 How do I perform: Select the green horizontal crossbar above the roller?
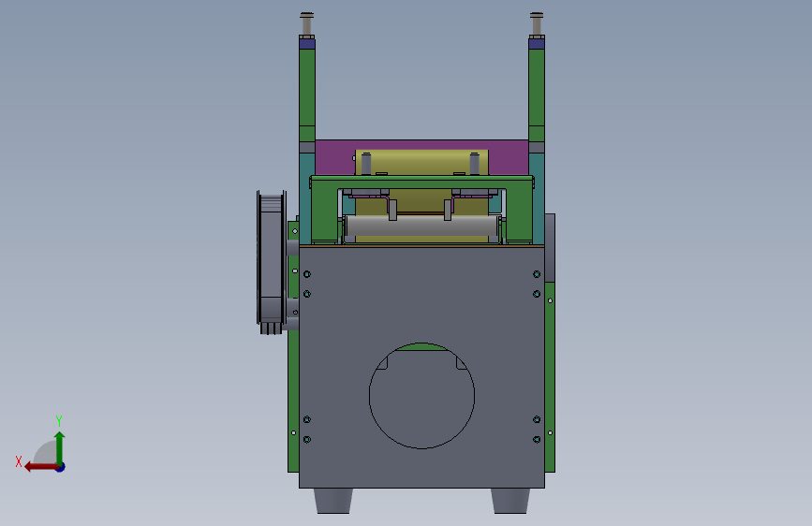421,183
